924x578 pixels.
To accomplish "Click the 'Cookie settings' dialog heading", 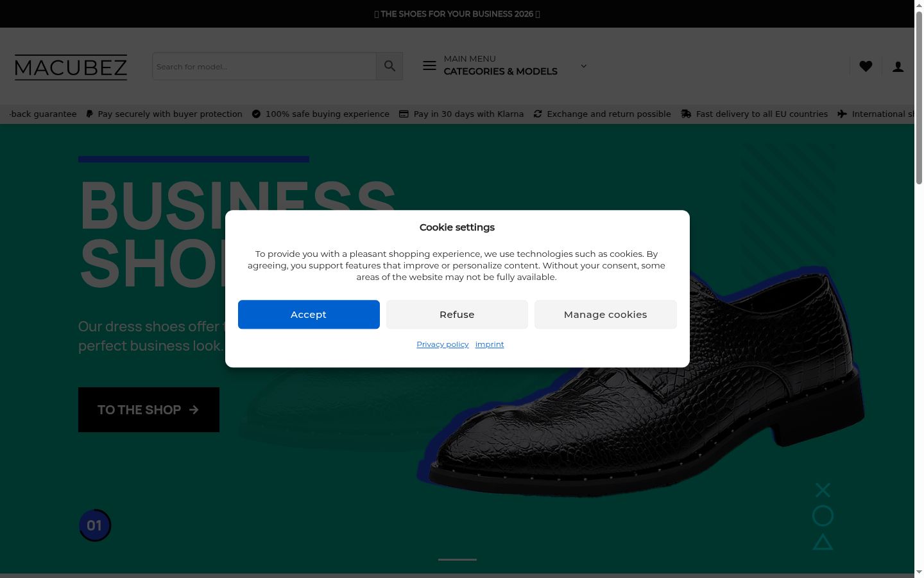I will click(457, 227).
